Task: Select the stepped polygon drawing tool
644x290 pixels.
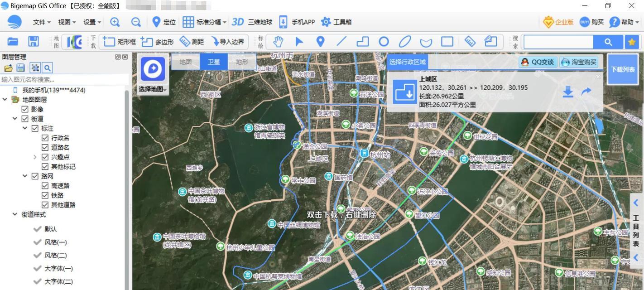Action: click(x=363, y=42)
